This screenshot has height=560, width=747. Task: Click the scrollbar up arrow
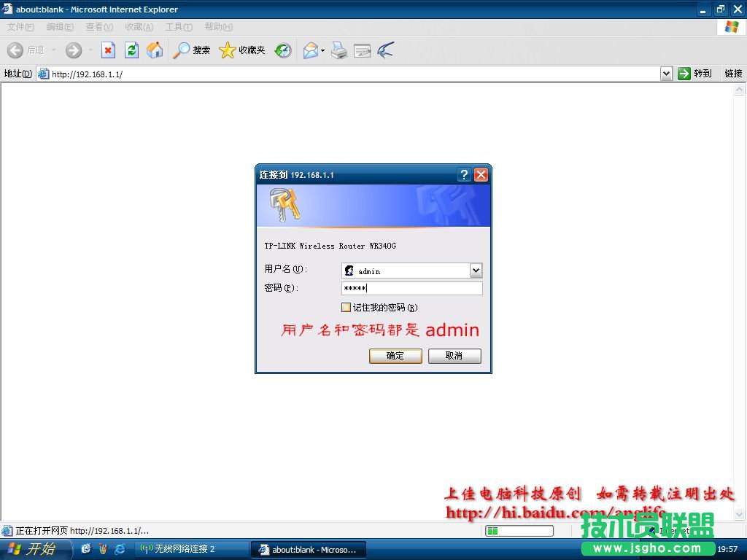740,90
